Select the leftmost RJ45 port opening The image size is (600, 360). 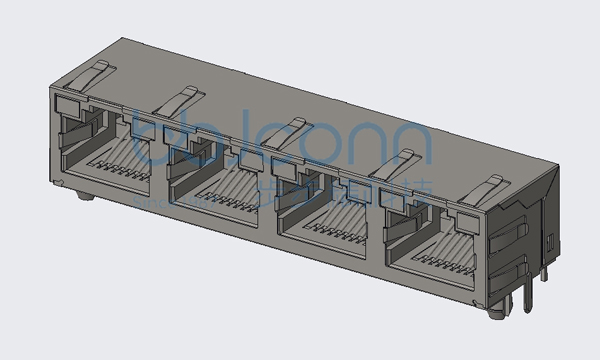pos(106,151)
